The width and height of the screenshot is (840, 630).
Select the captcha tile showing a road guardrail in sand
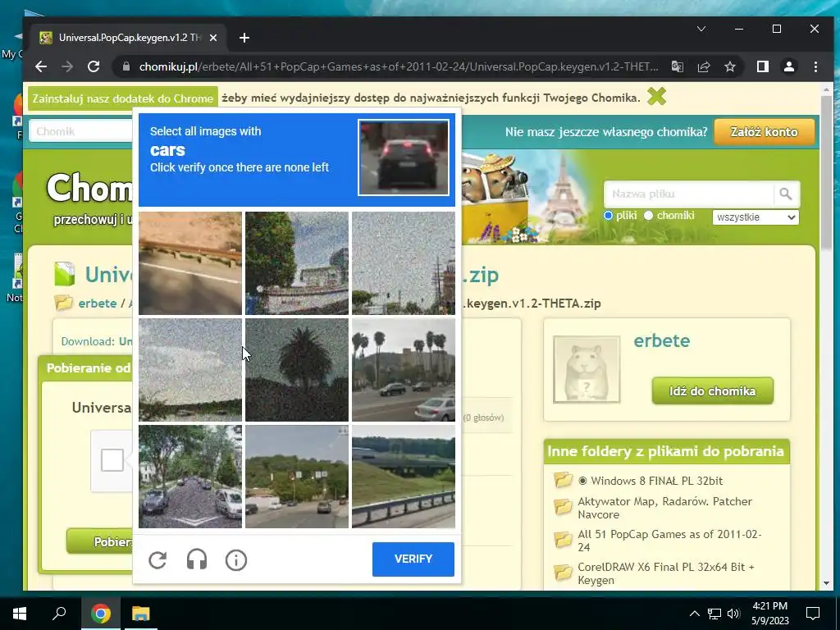[x=190, y=263]
